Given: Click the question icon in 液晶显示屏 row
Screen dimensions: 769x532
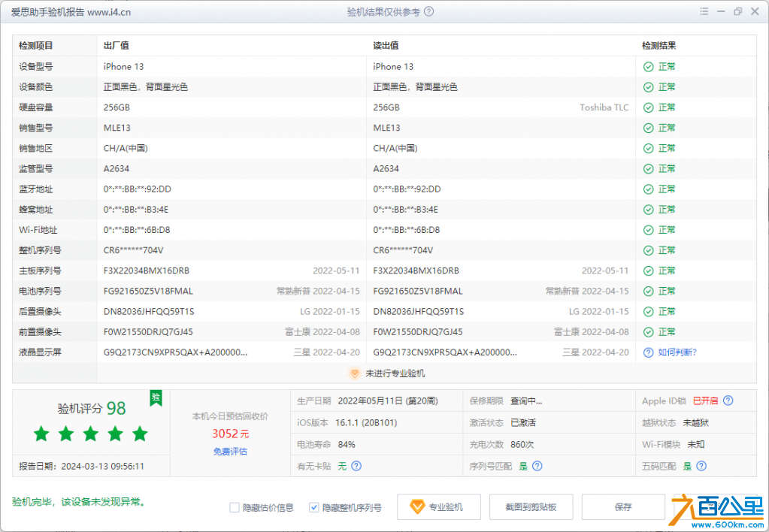Looking at the screenshot, I should click(x=649, y=352).
